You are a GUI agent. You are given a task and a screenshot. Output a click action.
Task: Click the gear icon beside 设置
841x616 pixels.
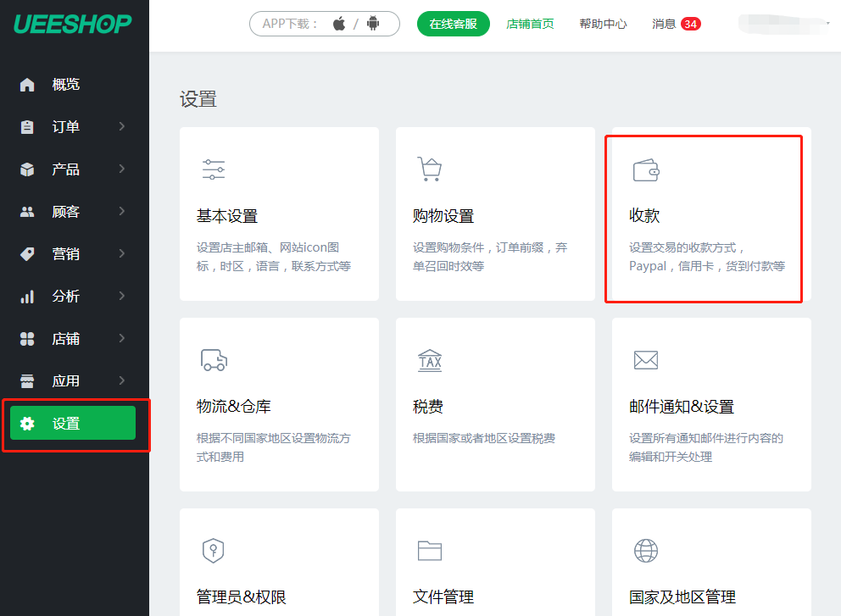(27, 424)
